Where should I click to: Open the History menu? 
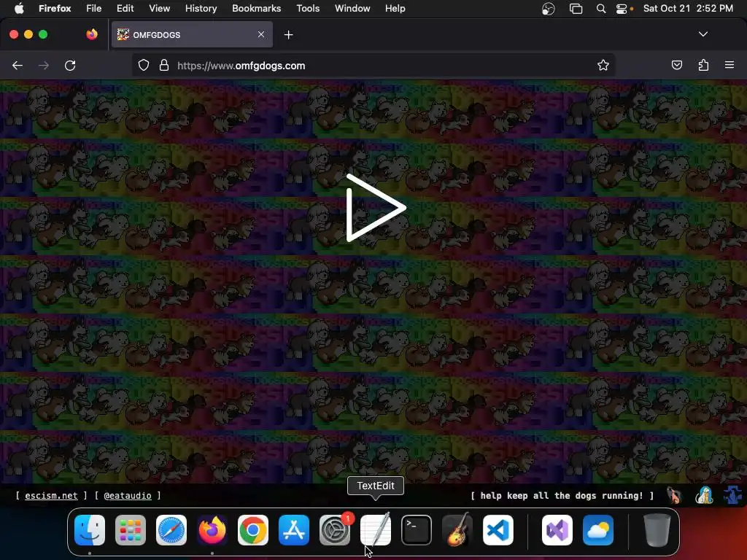tap(201, 8)
